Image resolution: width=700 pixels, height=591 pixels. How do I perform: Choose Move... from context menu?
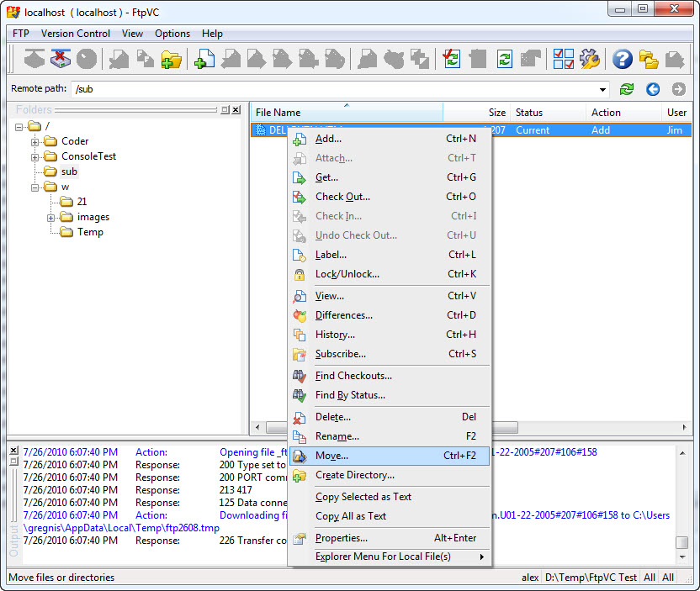point(390,456)
